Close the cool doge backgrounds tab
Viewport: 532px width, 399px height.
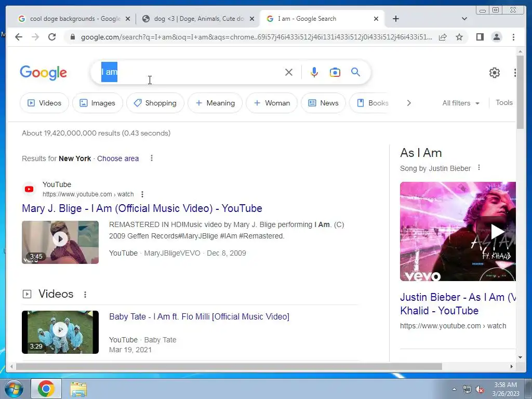[x=128, y=19]
